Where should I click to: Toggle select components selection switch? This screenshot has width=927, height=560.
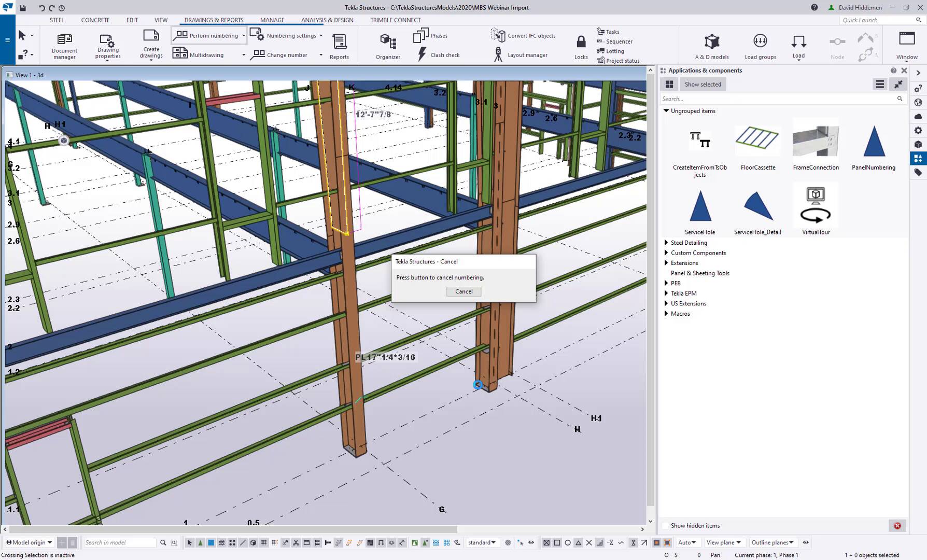(200, 542)
